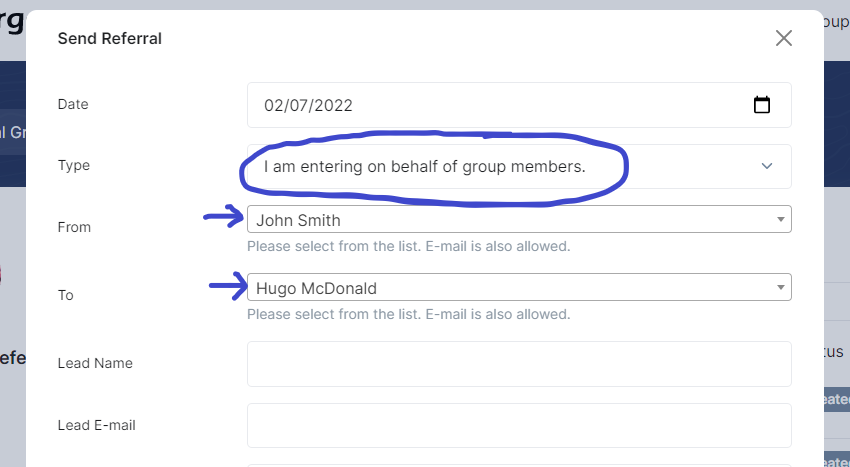Viewport: 850px width, 467px height.
Task: Click the date text 02/07/2022
Action: [308, 105]
